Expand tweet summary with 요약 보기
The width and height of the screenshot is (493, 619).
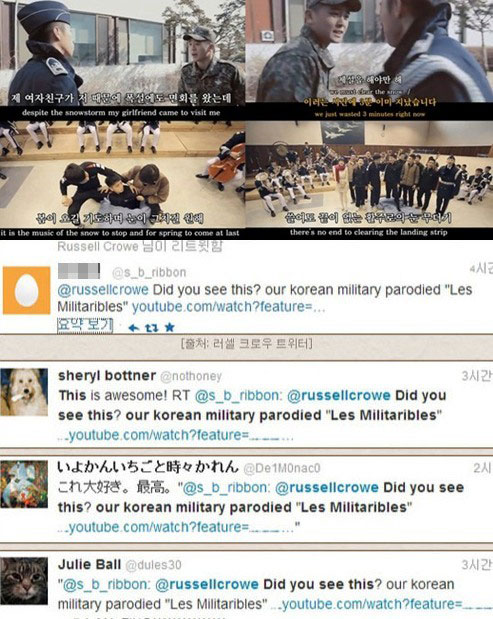pos(85,326)
